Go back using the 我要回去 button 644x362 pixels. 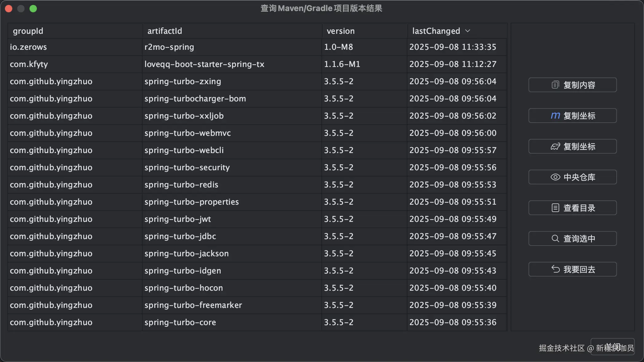[x=572, y=269]
